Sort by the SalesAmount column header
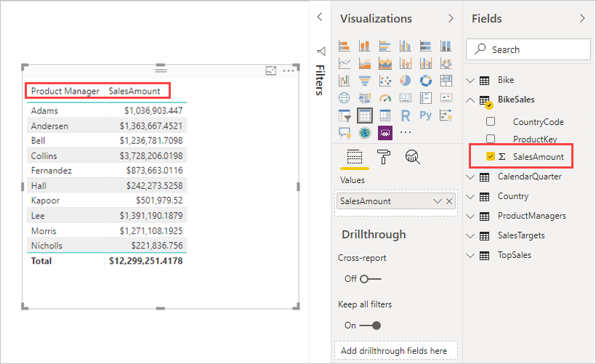Viewport: 596px width, 364px height. pyautogui.click(x=134, y=92)
